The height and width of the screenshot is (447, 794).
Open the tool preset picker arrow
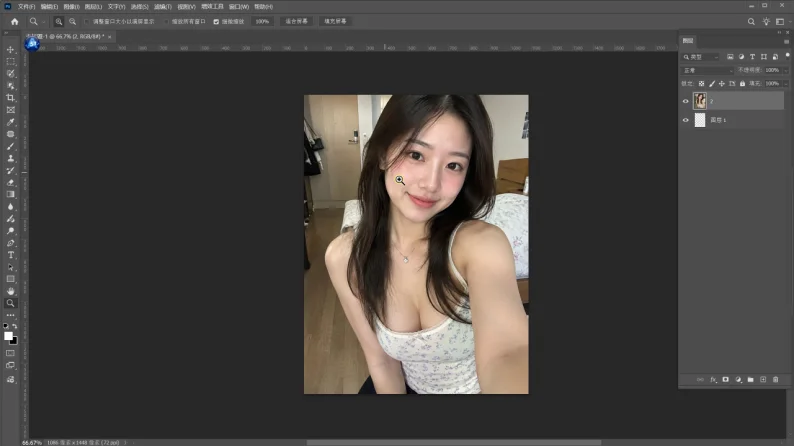click(x=43, y=22)
